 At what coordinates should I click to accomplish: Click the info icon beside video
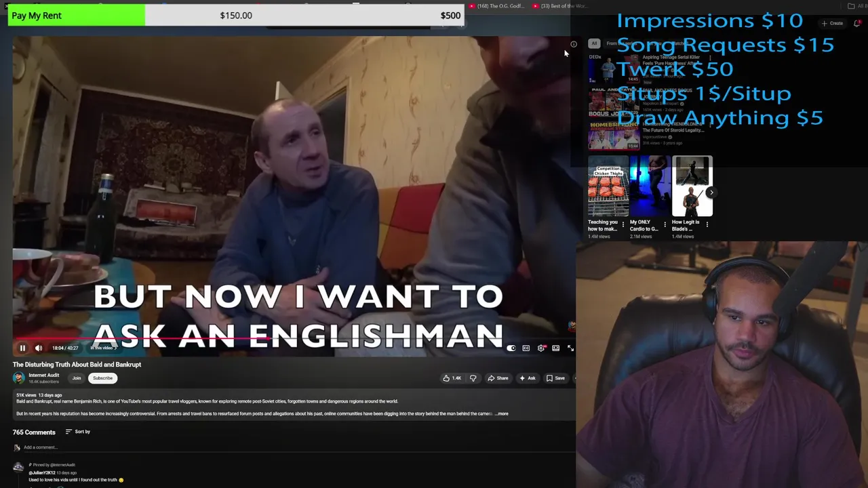click(x=574, y=45)
